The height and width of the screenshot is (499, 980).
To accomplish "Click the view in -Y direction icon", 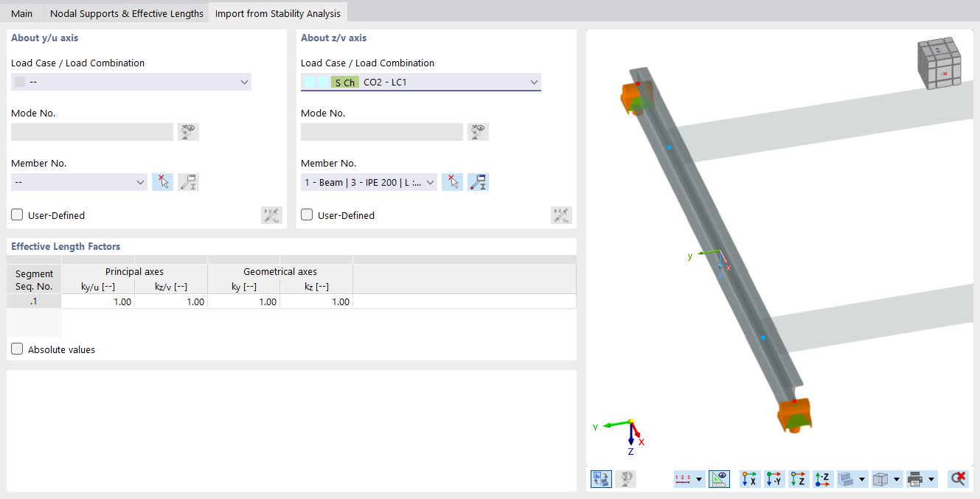I will click(x=774, y=478).
